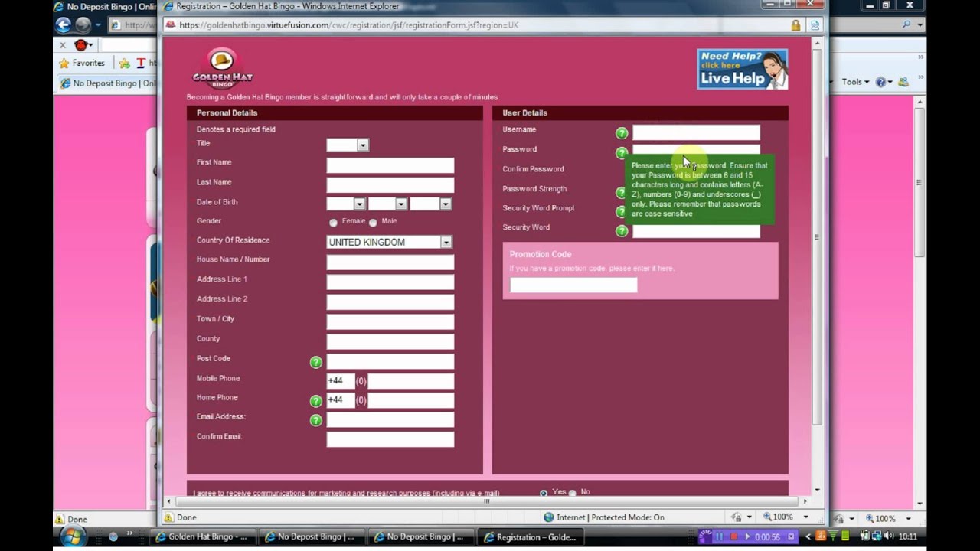Select Yes for marketing communications
Viewport: 980px width, 551px height.
(544, 493)
